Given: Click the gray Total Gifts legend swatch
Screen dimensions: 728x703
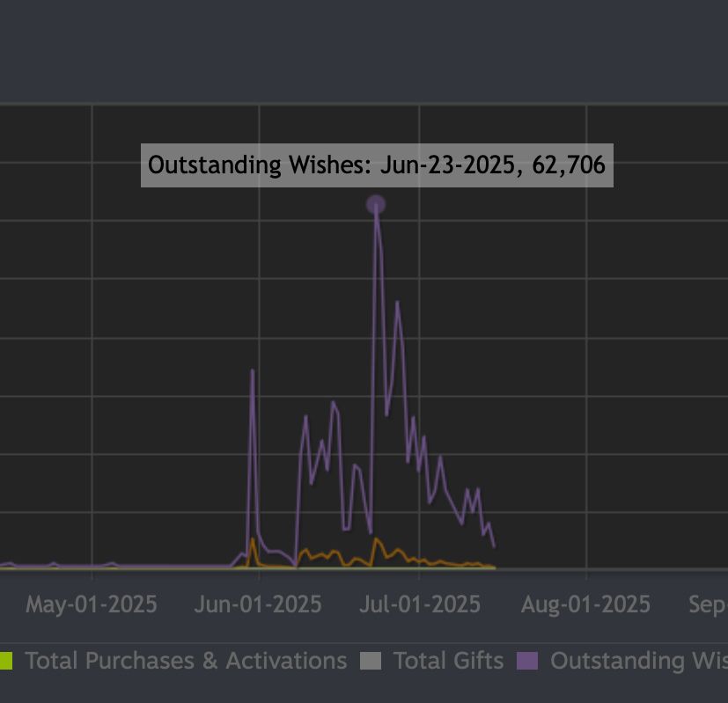Looking at the screenshot, I should tap(371, 661).
